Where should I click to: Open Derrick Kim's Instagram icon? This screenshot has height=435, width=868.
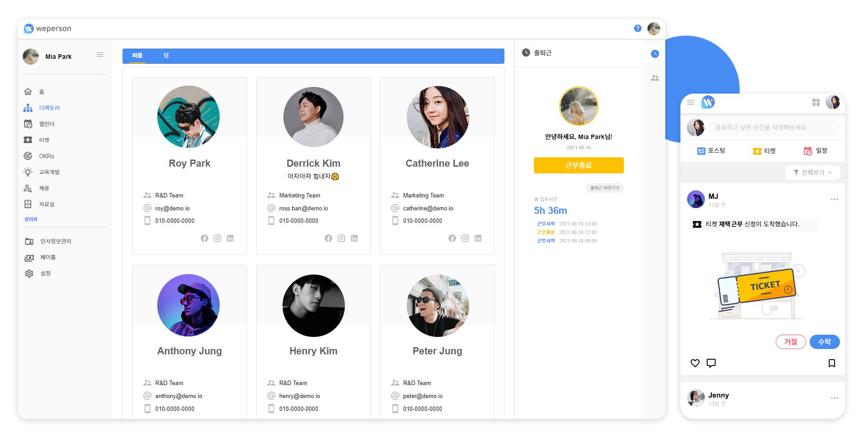click(x=341, y=238)
